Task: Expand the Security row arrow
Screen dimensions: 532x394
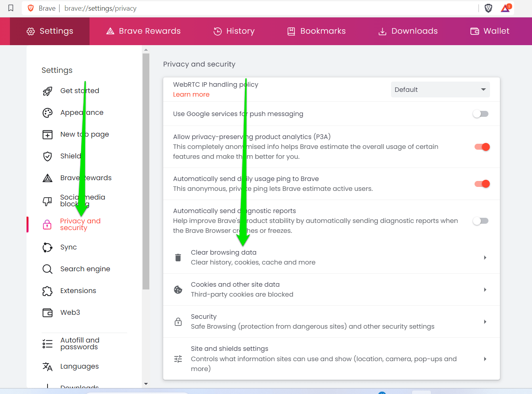Action: point(485,322)
